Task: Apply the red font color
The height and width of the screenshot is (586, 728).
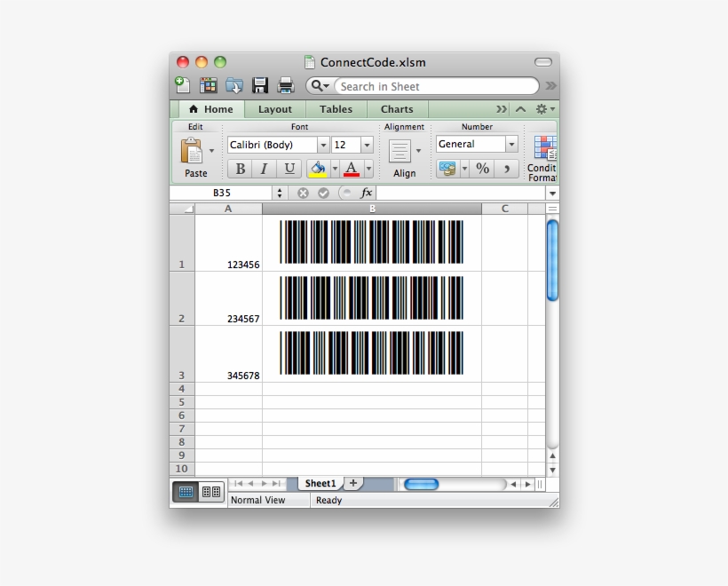Action: (x=352, y=169)
